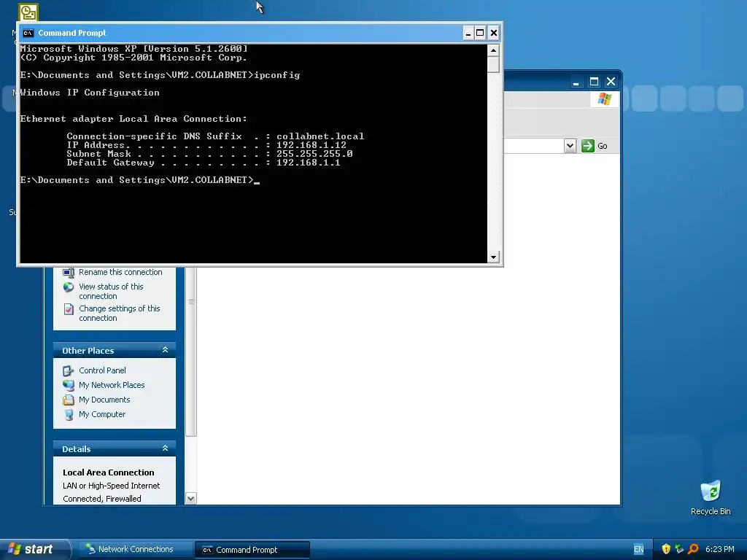Open the address bar dropdown in Network Connections
The height and width of the screenshot is (560, 747).
[x=570, y=146]
